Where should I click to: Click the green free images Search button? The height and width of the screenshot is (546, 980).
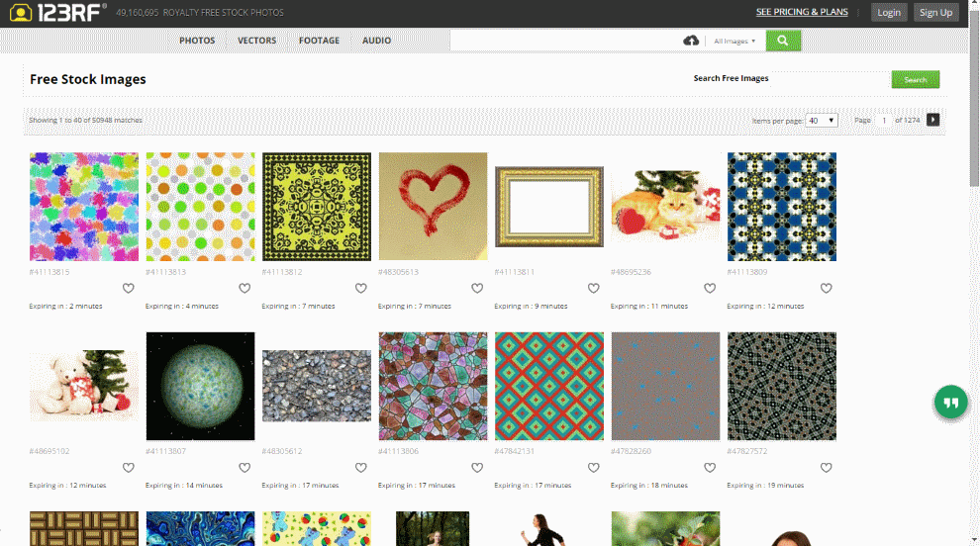point(915,79)
